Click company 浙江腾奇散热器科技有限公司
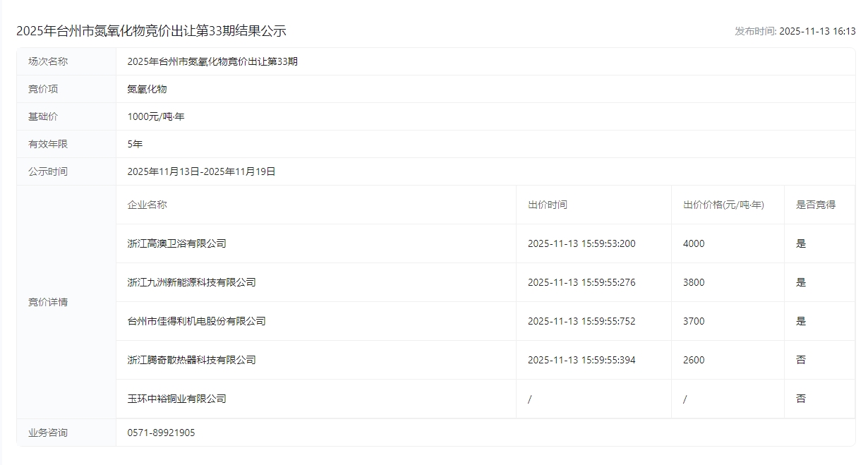Screen dimensions: 868x465 click(x=191, y=360)
